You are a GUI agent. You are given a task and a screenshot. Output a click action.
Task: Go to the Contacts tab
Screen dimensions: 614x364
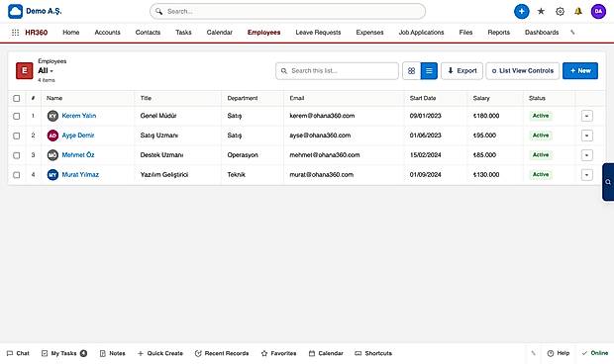(148, 33)
